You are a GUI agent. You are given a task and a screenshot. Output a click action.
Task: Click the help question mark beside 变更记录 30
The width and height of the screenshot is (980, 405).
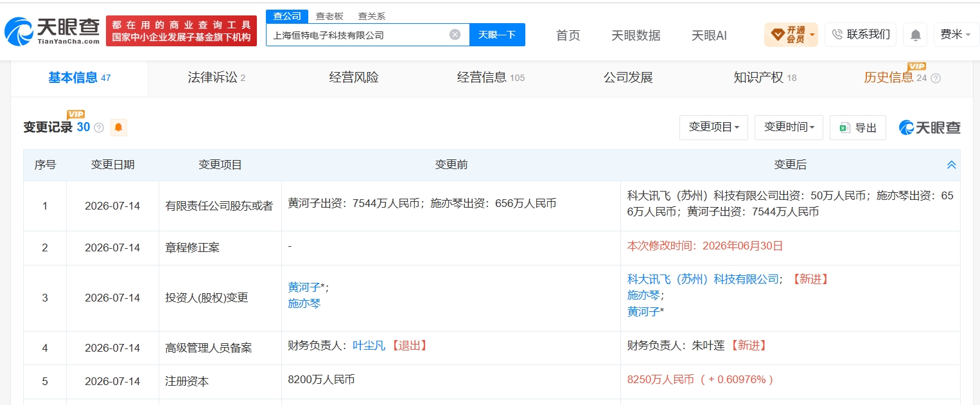[99, 128]
